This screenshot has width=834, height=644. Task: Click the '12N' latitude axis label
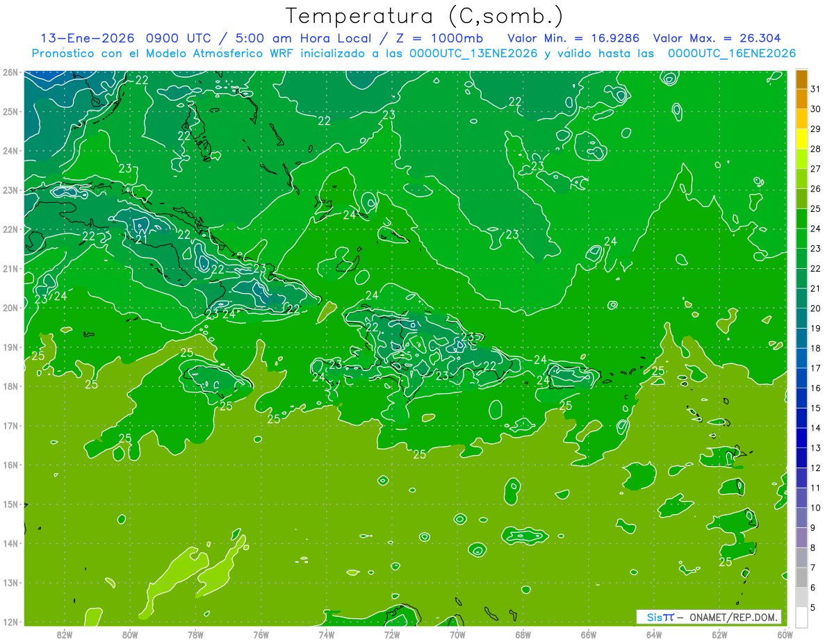point(10,622)
